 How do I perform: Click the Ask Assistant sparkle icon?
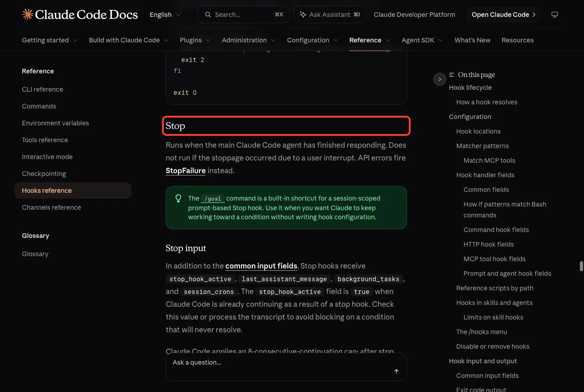(302, 15)
